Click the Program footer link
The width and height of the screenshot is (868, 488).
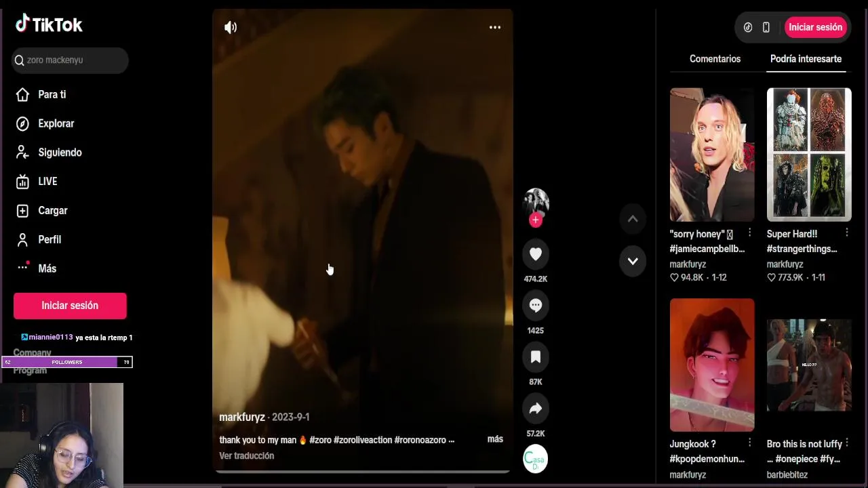pos(30,371)
